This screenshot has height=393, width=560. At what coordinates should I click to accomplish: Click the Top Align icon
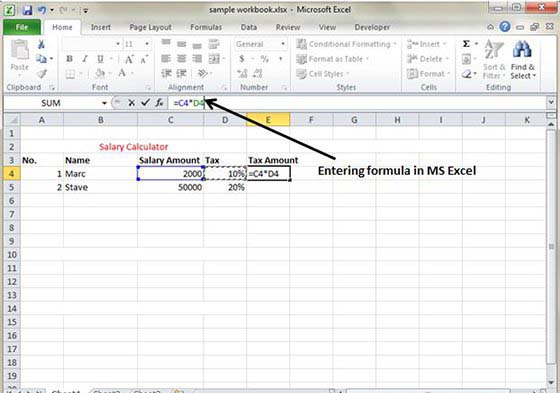point(166,43)
